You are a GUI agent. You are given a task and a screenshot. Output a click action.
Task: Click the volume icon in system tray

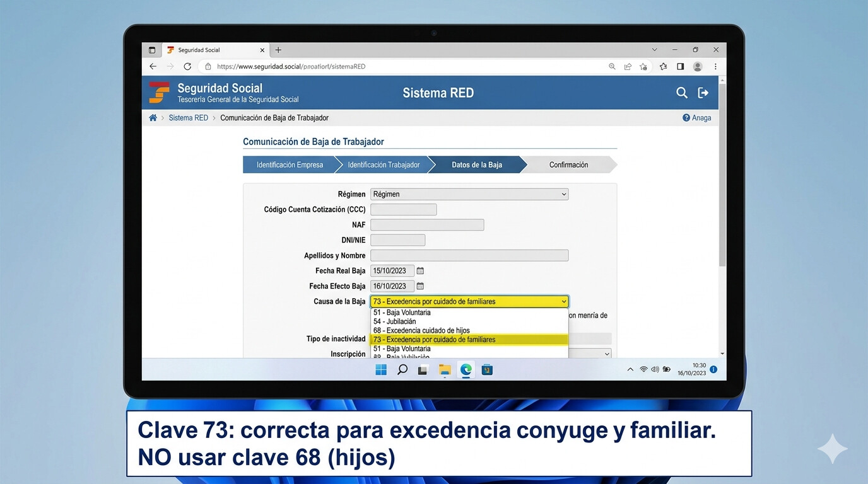coord(655,369)
